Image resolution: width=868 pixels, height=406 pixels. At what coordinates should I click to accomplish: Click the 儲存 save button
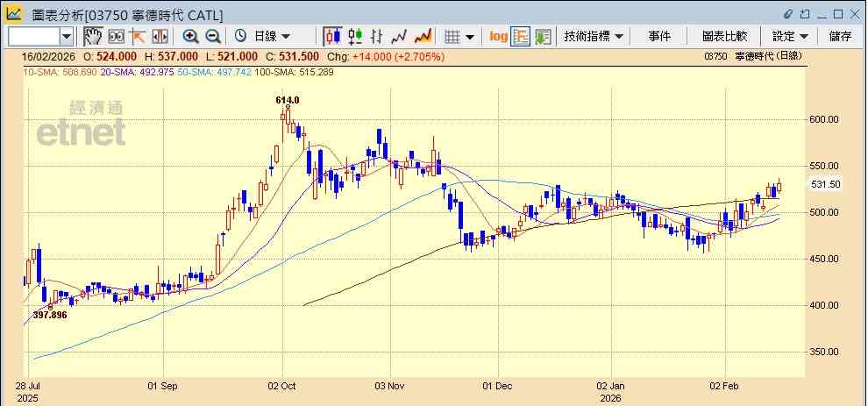coord(840,37)
